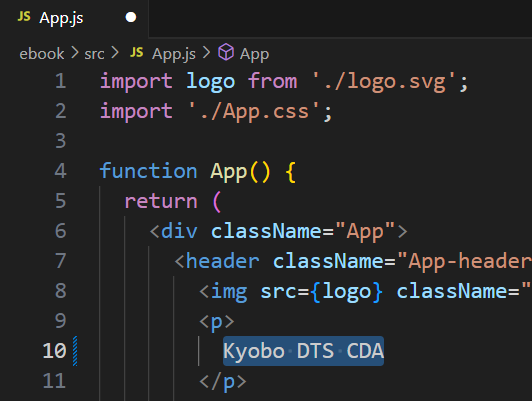Click the modified-line marker beside line 10
This screenshot has width=532, height=401.
point(75,351)
